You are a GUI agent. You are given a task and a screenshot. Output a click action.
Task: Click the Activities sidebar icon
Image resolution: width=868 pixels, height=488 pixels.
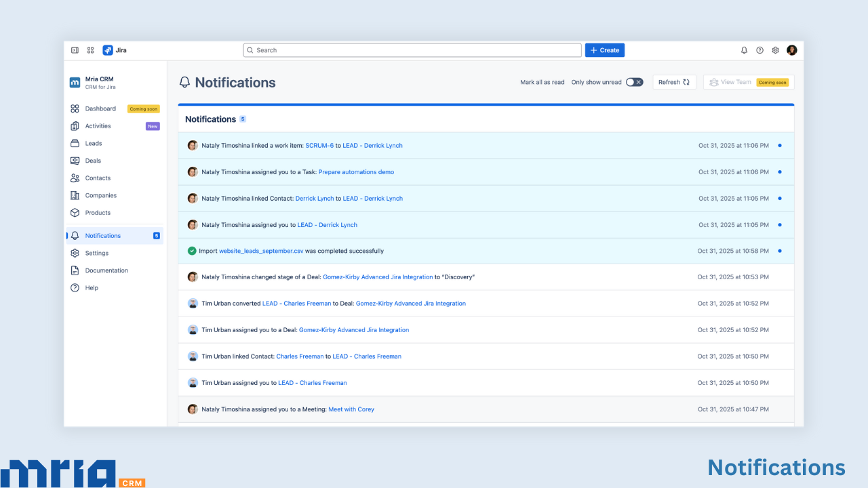click(75, 126)
